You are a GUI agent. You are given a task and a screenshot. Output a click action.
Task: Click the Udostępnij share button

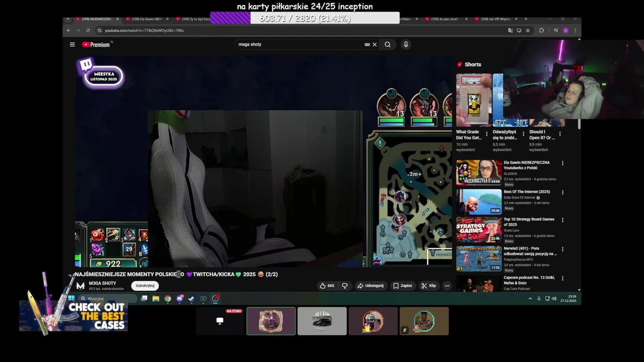click(x=370, y=286)
